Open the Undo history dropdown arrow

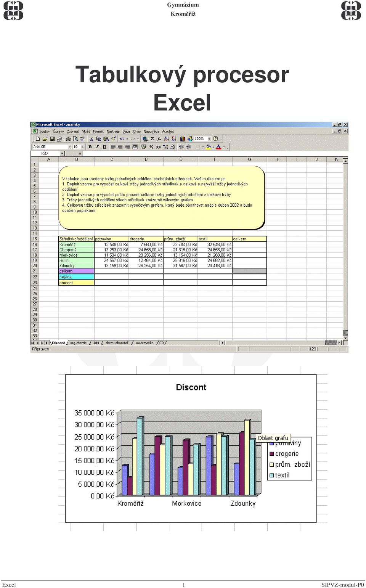(x=127, y=139)
